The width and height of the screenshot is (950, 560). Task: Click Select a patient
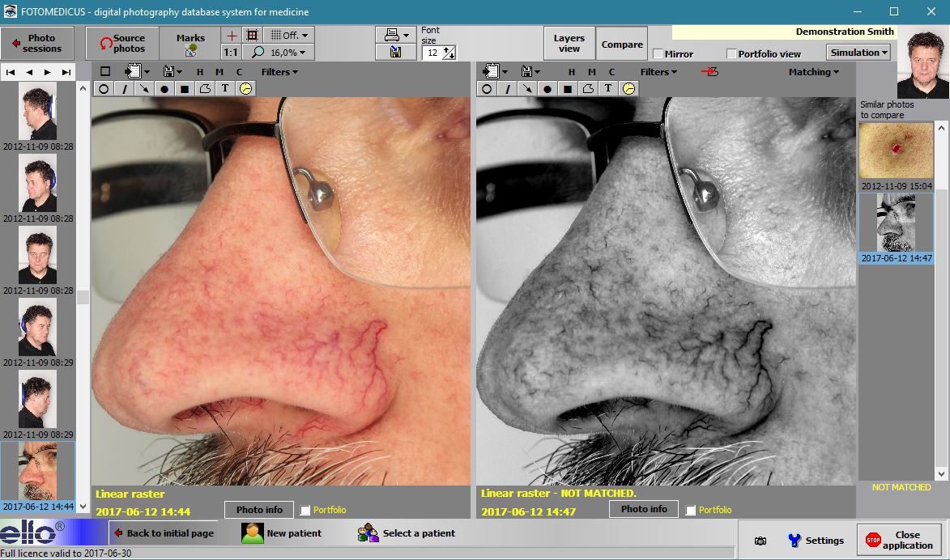pyautogui.click(x=407, y=533)
